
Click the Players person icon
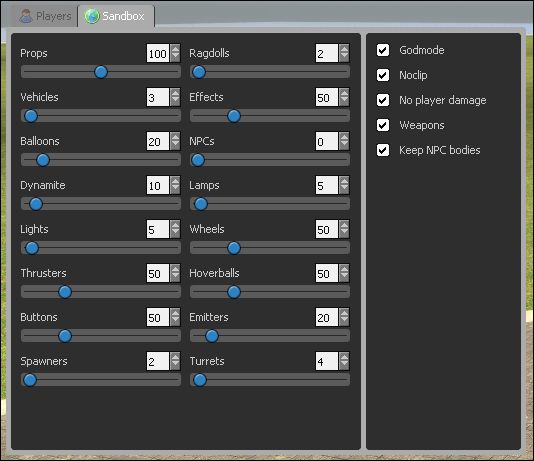point(26,16)
